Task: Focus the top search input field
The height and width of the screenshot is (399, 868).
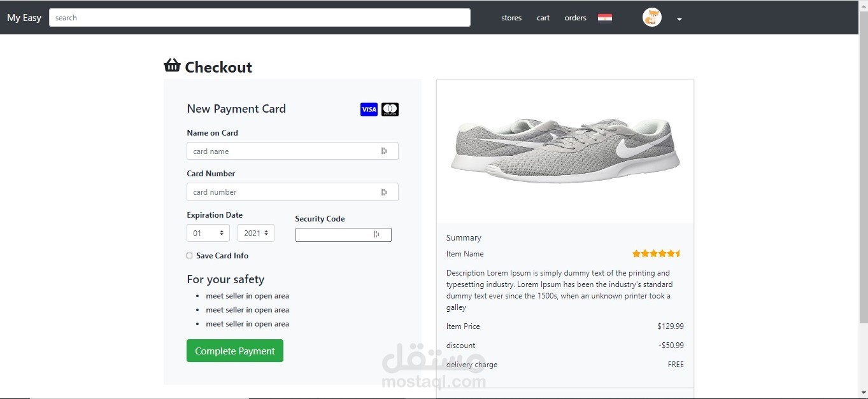Action: [260, 18]
